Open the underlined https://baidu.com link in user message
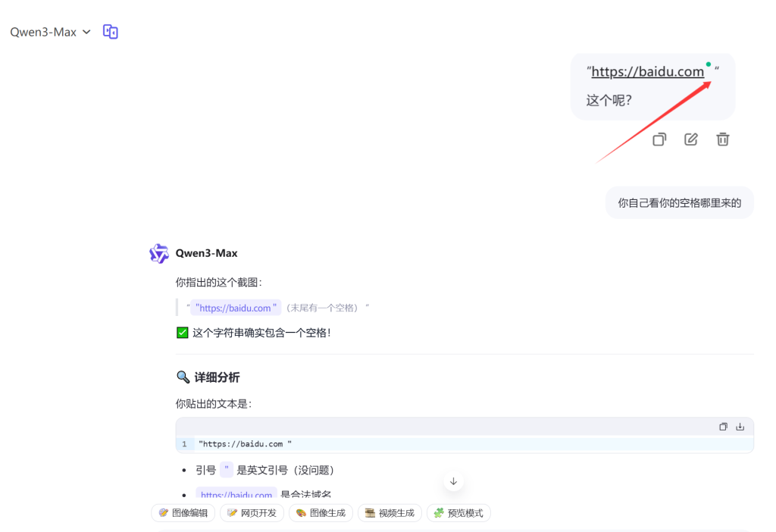The height and width of the screenshot is (532, 776). coord(647,72)
